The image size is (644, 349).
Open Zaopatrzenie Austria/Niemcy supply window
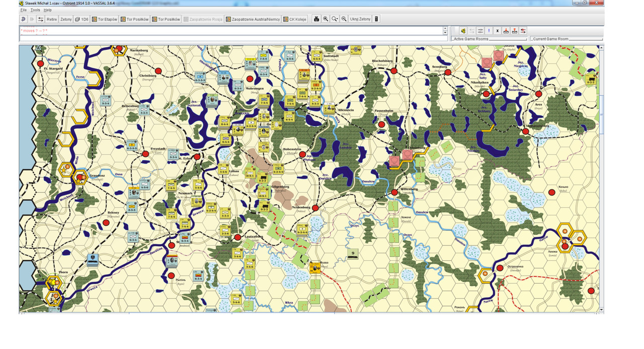tap(253, 19)
